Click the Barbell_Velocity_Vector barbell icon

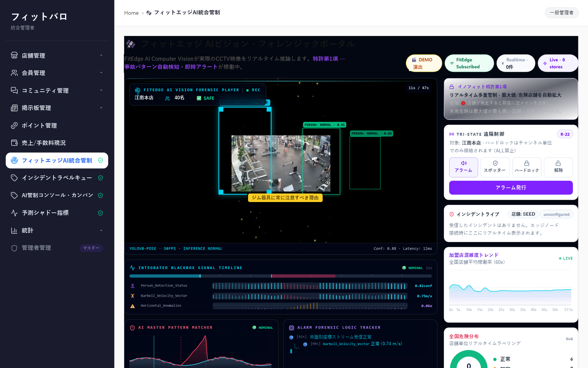click(x=133, y=296)
